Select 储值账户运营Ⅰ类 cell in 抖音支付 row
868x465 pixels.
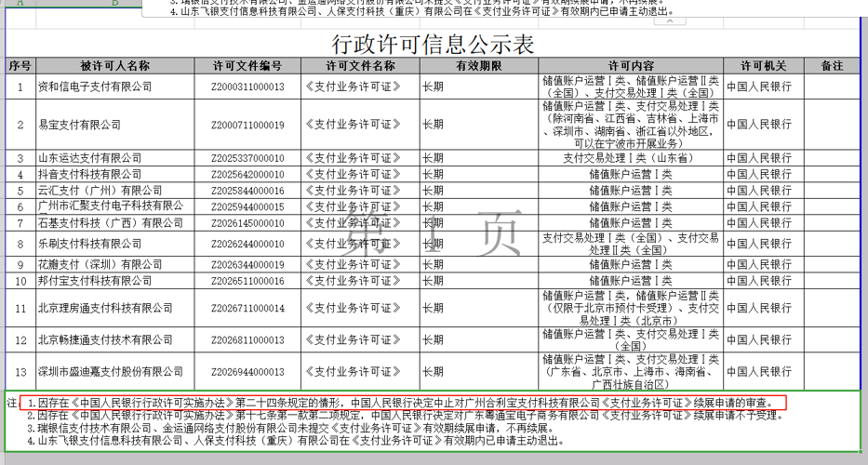[x=631, y=175]
